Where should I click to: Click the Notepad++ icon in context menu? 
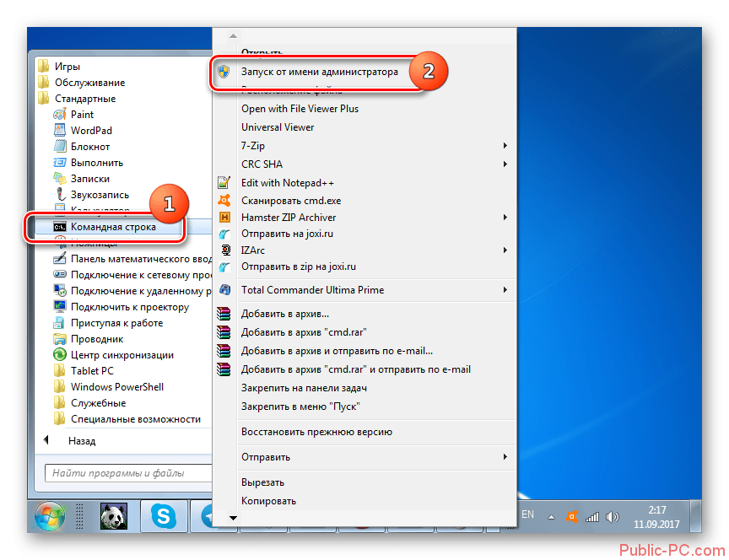pos(224,183)
